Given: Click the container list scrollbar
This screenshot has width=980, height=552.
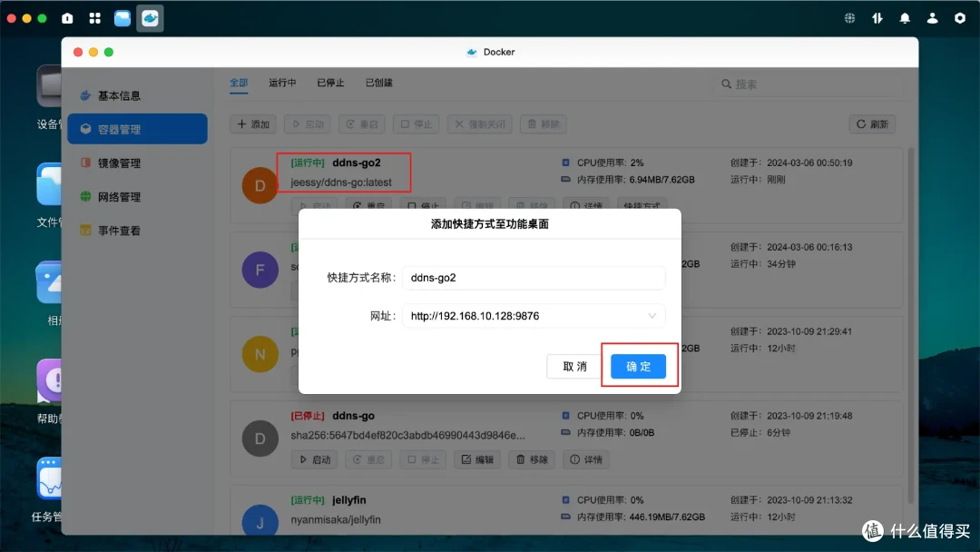Looking at the screenshot, I should tap(911, 325).
